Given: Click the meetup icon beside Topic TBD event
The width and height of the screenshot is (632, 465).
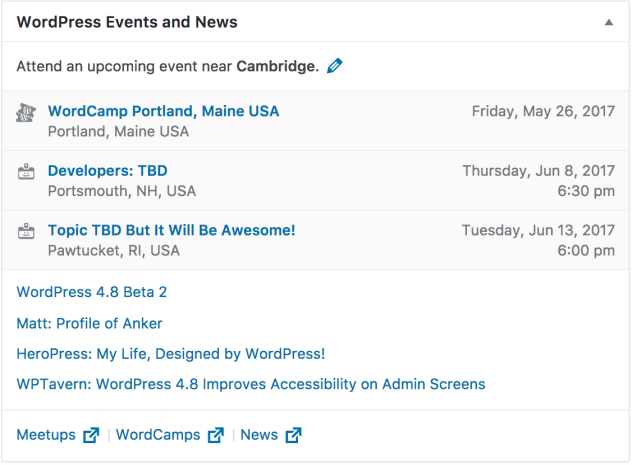Looking at the screenshot, I should click(26, 231).
